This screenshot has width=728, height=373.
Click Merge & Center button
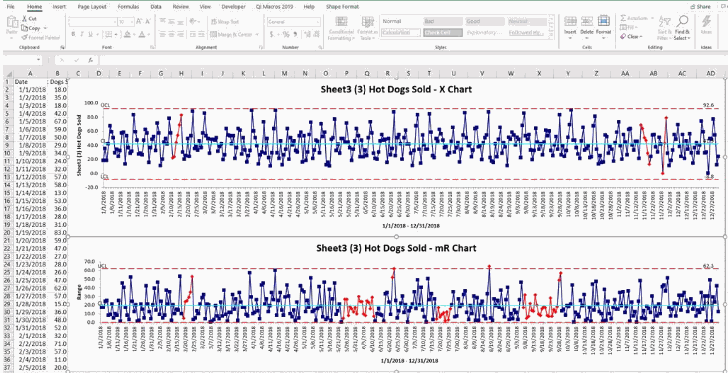click(231, 34)
